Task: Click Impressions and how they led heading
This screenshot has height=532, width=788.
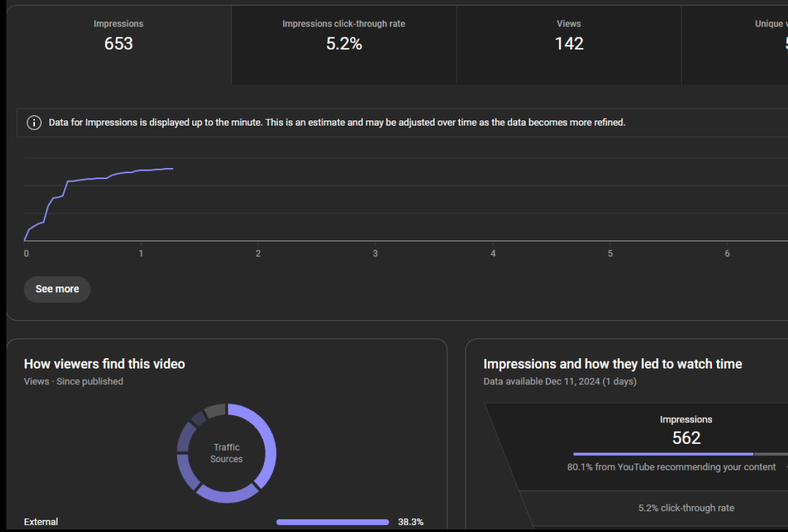Action: (613, 364)
